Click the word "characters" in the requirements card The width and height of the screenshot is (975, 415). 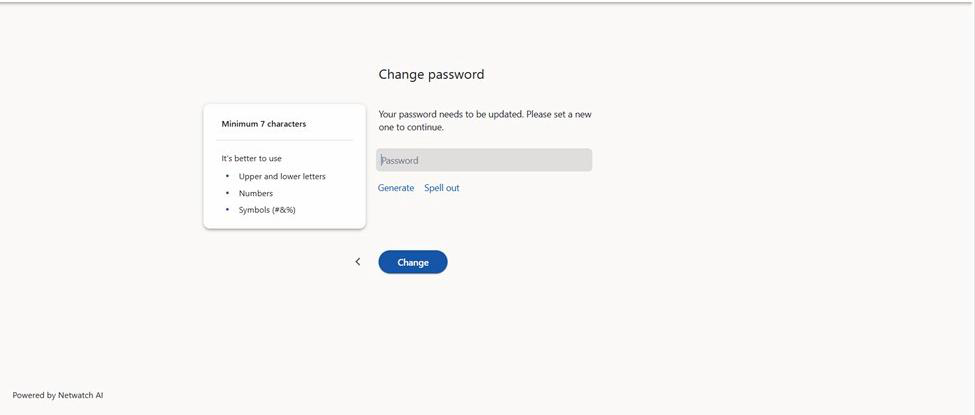point(287,124)
